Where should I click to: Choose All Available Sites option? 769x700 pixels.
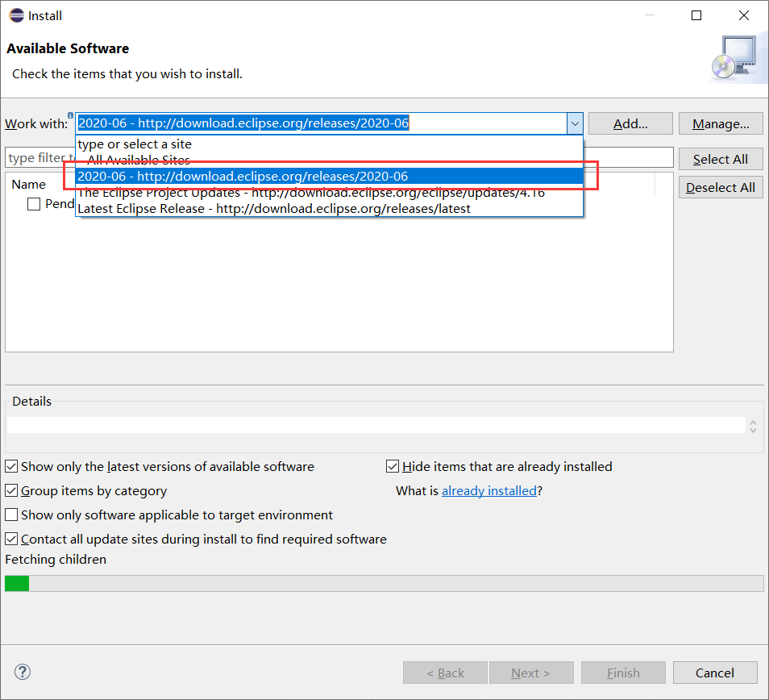point(329,160)
